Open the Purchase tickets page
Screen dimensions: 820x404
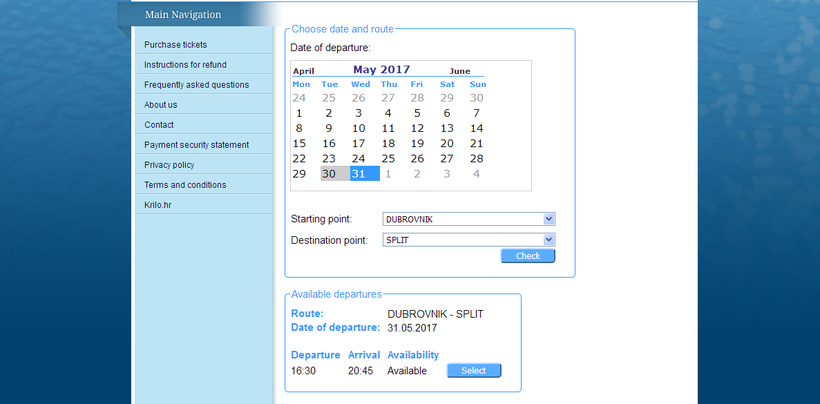click(176, 45)
